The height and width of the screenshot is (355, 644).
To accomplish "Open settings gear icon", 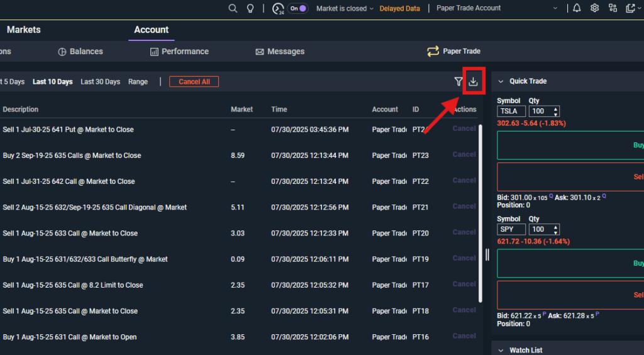I will [594, 8].
